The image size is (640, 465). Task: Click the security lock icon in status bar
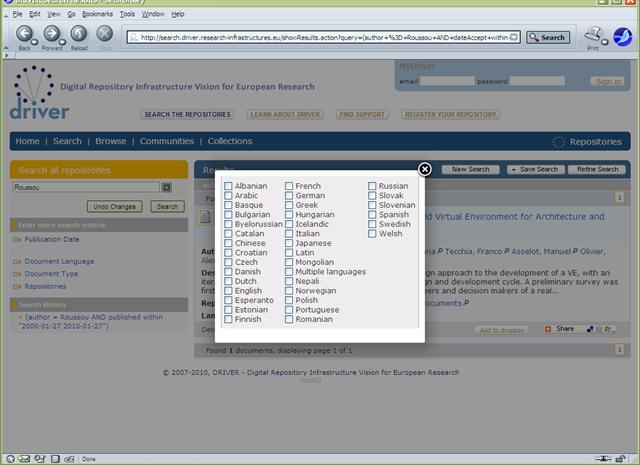(x=620, y=459)
